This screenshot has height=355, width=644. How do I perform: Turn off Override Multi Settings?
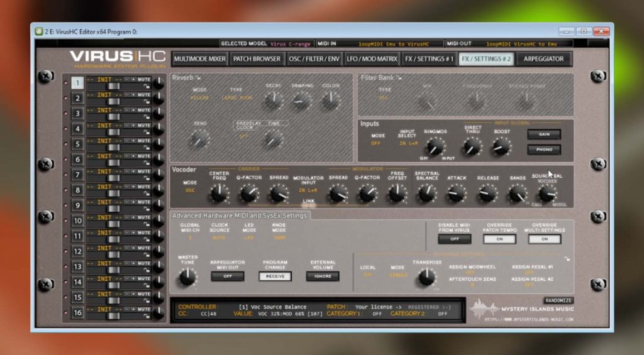545,239
